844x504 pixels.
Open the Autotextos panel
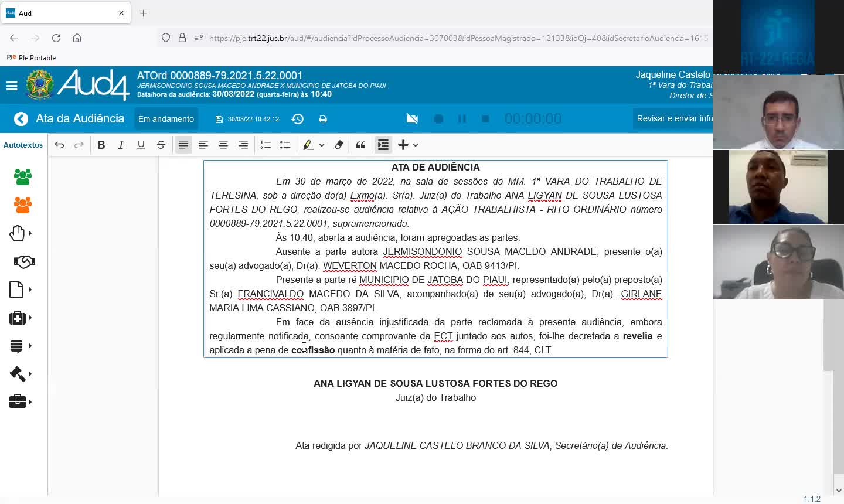pos(23,145)
